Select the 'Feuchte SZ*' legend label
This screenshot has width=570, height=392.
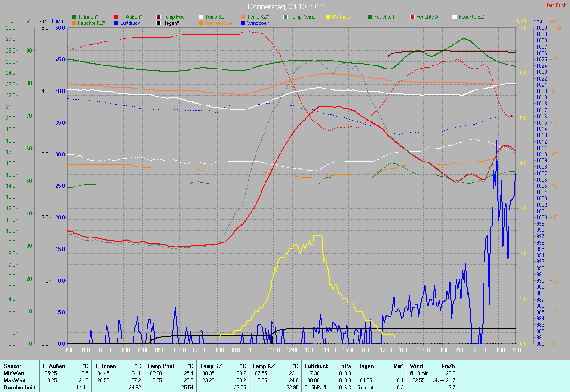[472, 17]
